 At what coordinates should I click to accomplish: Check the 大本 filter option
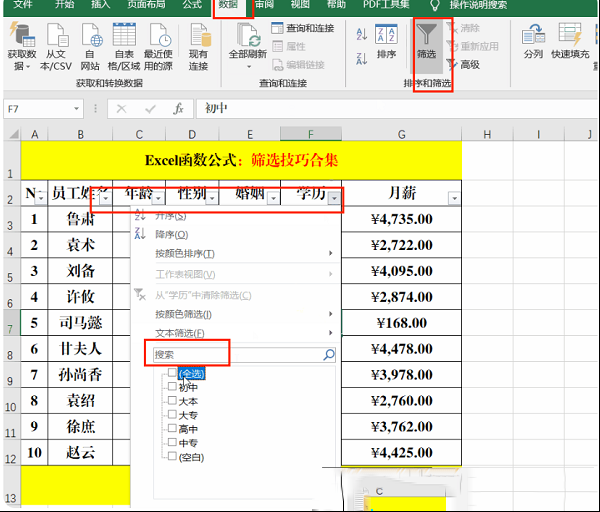(172, 400)
